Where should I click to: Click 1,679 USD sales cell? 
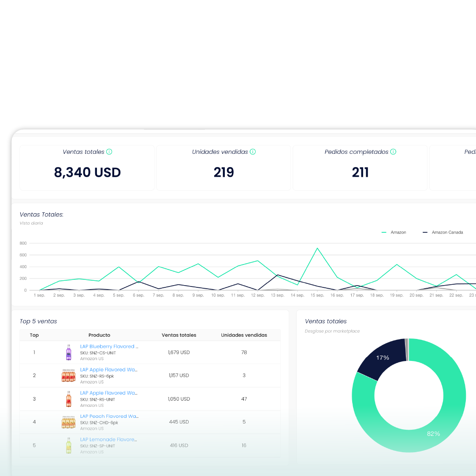pyautogui.click(x=179, y=353)
